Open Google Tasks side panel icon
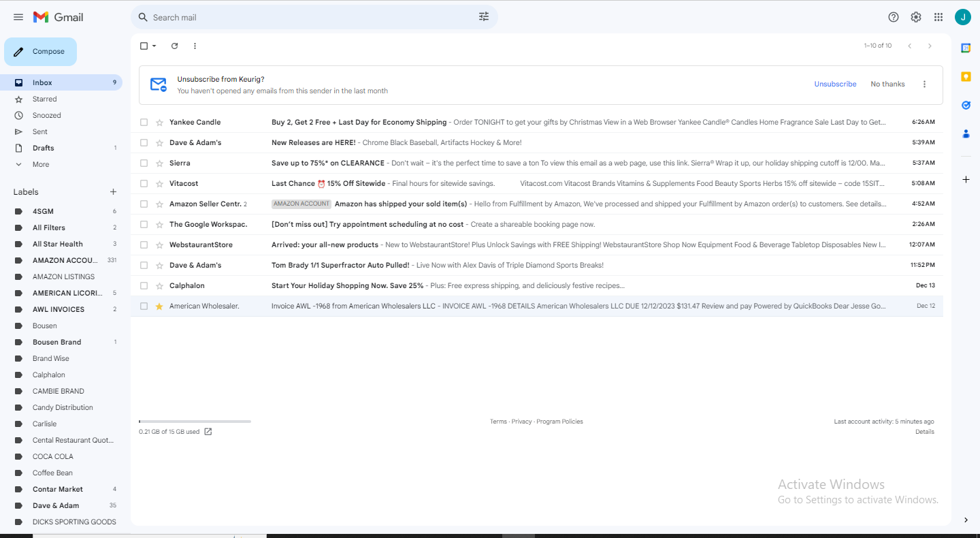 click(x=966, y=105)
